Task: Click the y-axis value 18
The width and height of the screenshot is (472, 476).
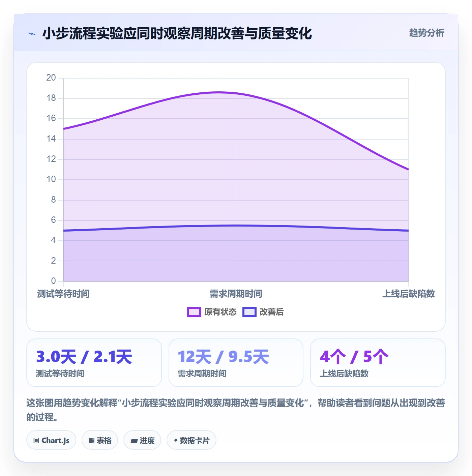Action: [51, 98]
